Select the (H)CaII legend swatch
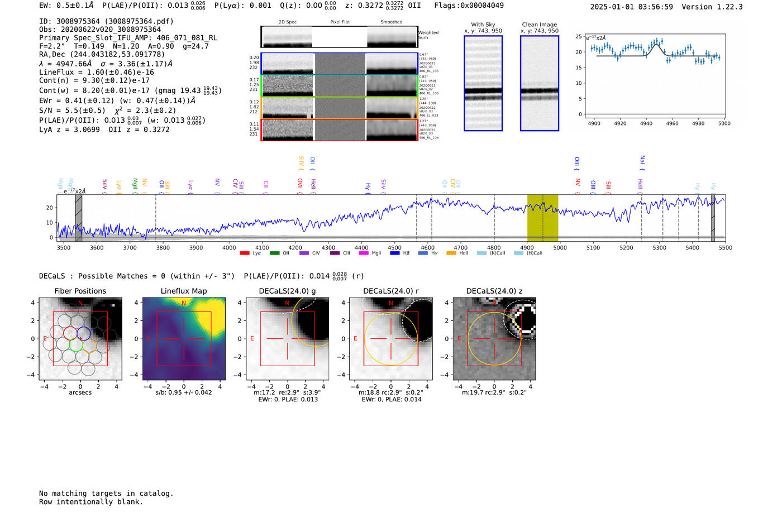Screen dimensions: 782x532 point(518,253)
